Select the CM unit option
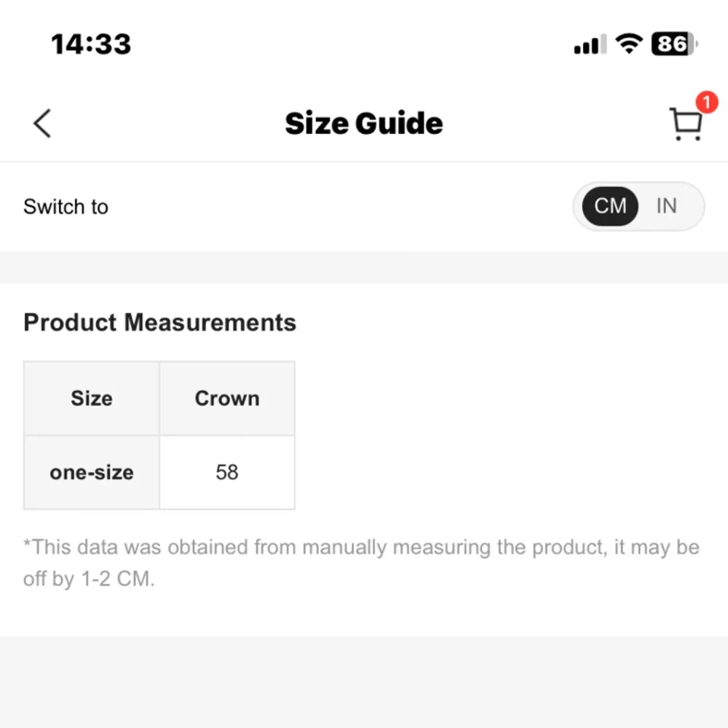This screenshot has width=728, height=728. click(610, 206)
